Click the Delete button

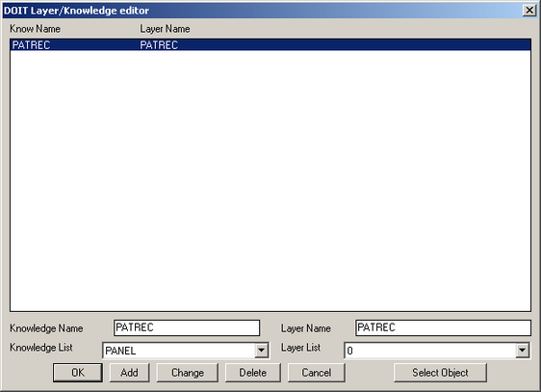pos(253,373)
